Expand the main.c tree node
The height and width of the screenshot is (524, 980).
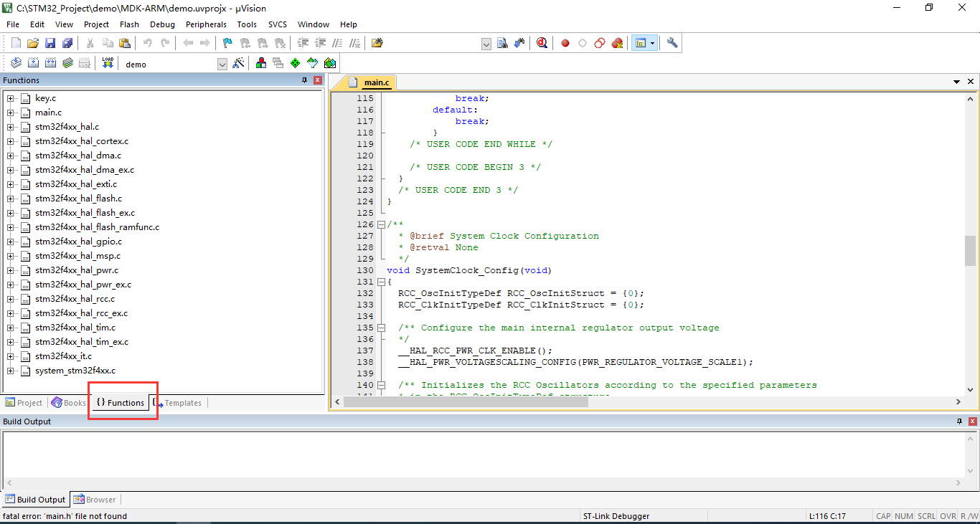pyautogui.click(x=11, y=113)
